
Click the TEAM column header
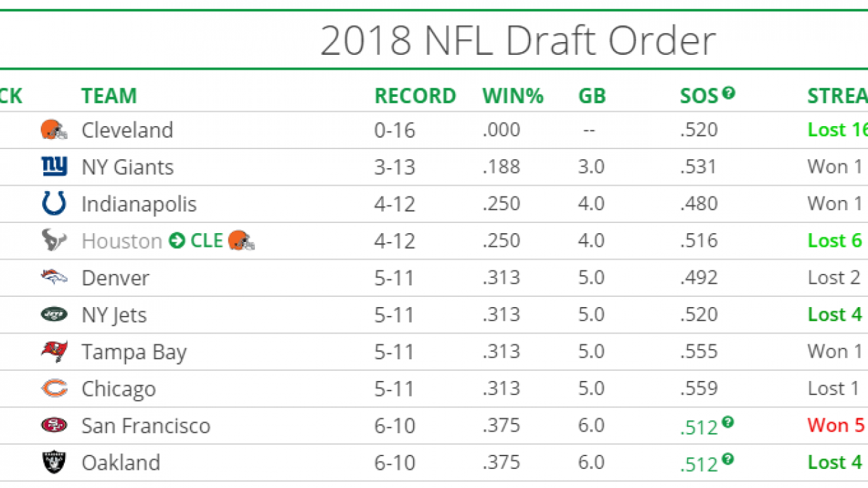click(x=109, y=96)
